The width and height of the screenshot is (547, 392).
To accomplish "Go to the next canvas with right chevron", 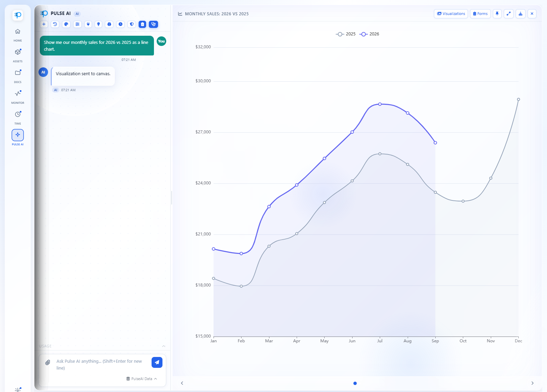I will click(x=532, y=383).
